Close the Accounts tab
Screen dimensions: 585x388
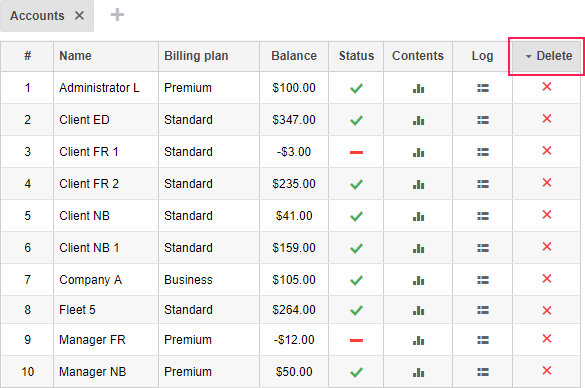(79, 16)
